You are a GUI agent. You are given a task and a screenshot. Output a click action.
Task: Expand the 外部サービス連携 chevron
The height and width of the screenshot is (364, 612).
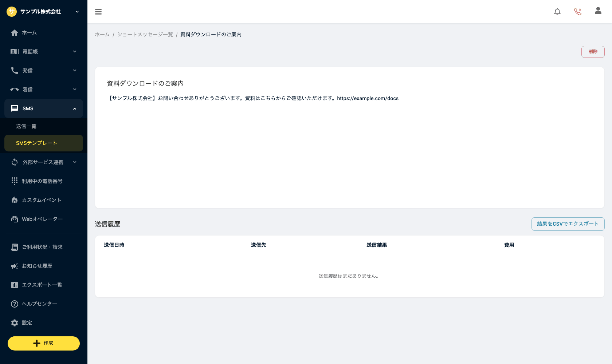coord(75,162)
